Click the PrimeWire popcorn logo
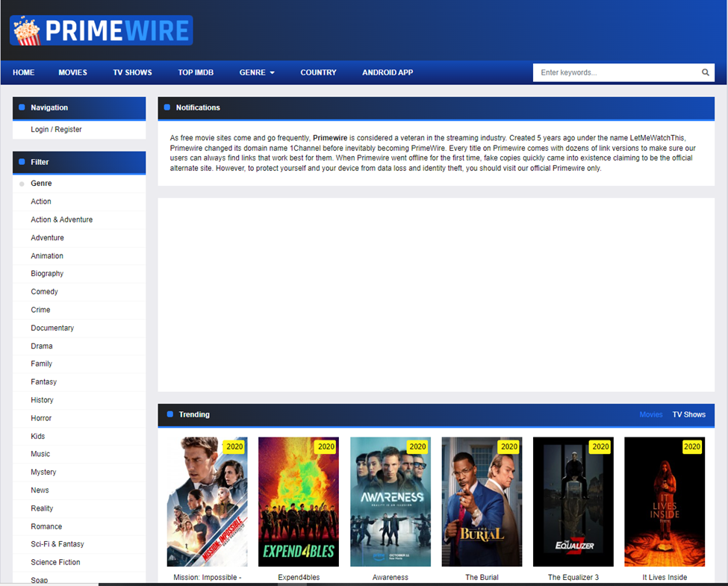 click(102, 30)
